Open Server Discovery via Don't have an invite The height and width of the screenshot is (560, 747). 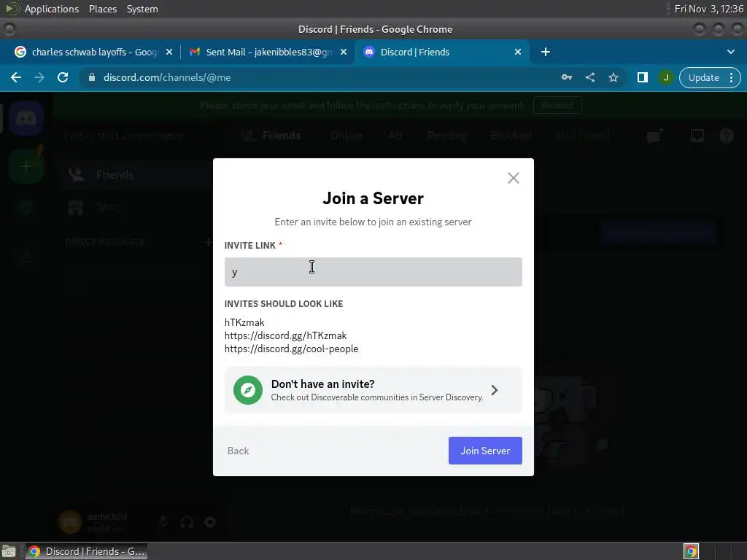point(373,390)
